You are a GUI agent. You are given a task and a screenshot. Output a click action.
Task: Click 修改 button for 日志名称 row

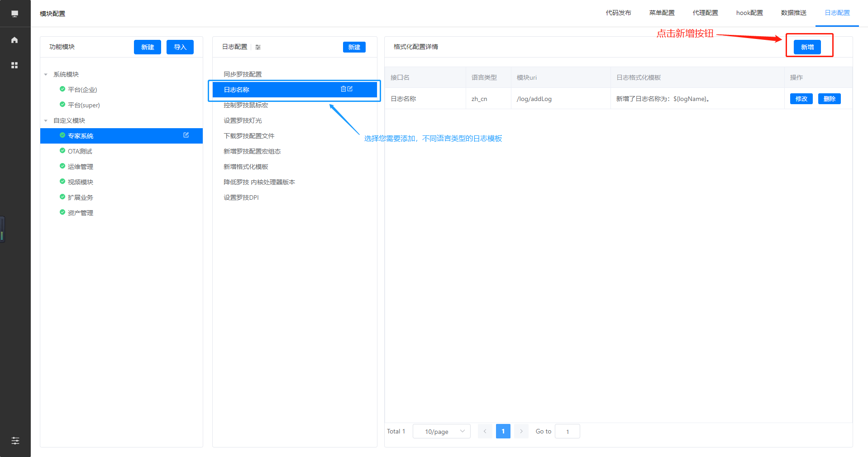pyautogui.click(x=801, y=99)
